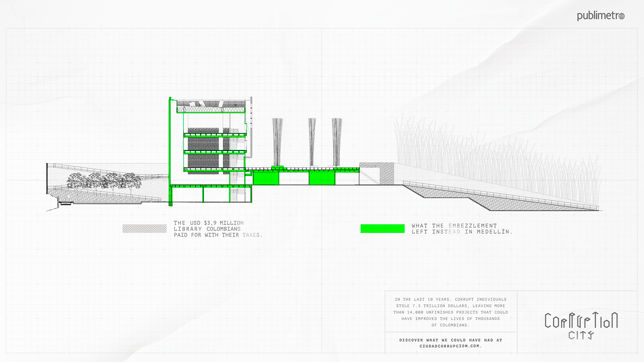Screen dimensions: 644x362
Task: Click the 'USD $3,9 million library' caption
Action: click(x=217, y=229)
